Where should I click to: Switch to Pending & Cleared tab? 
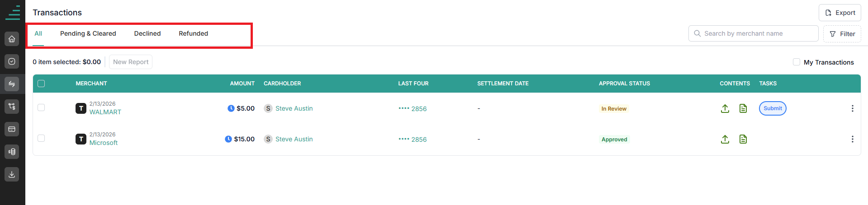click(x=88, y=33)
